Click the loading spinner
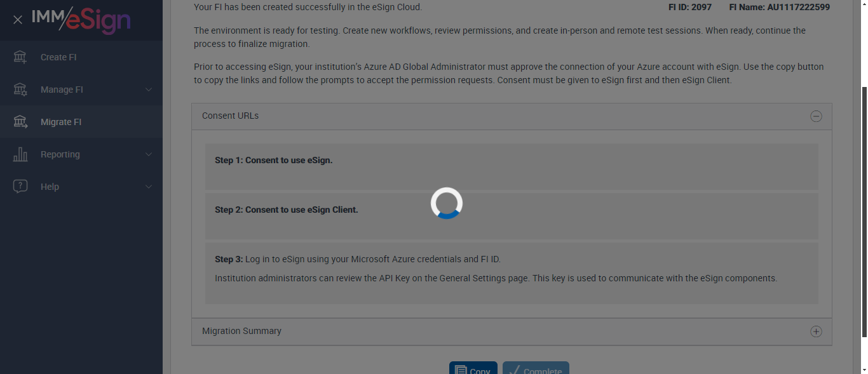Image resolution: width=868 pixels, height=374 pixels. pos(447,203)
